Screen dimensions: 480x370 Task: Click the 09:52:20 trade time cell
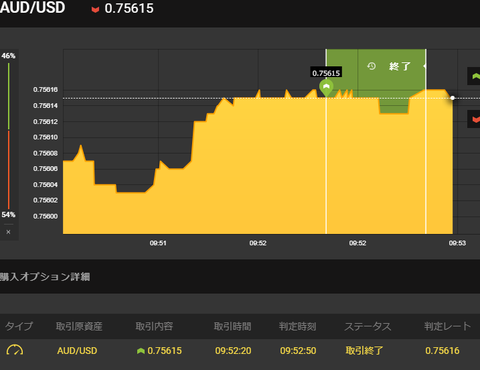[x=233, y=351]
